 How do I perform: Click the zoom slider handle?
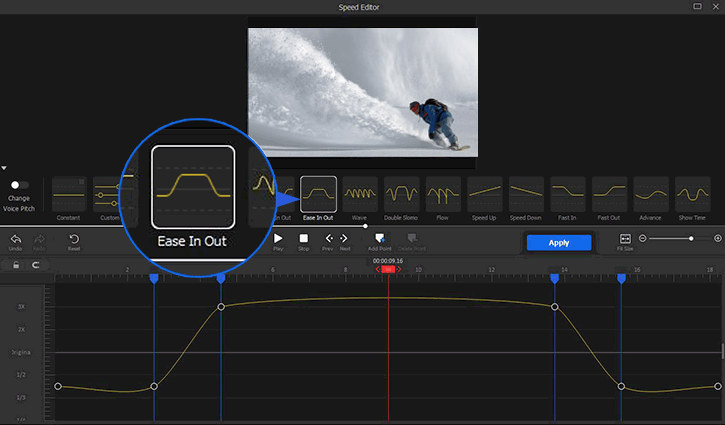click(x=691, y=239)
